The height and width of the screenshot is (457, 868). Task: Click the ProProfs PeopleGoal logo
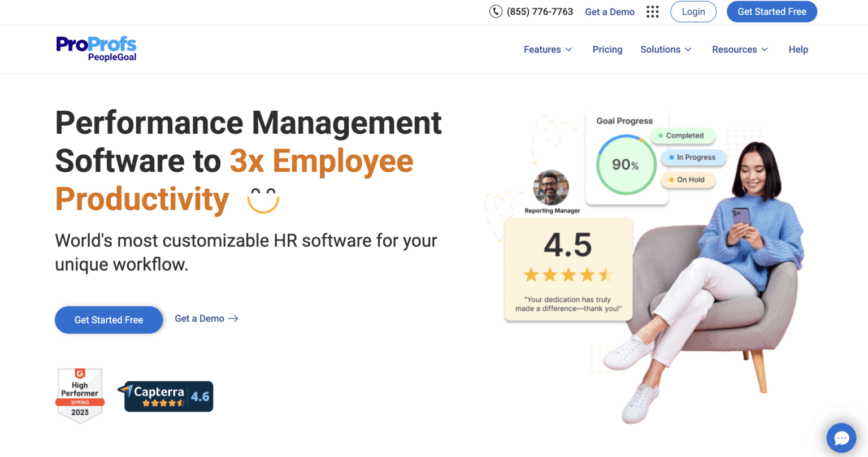click(96, 49)
